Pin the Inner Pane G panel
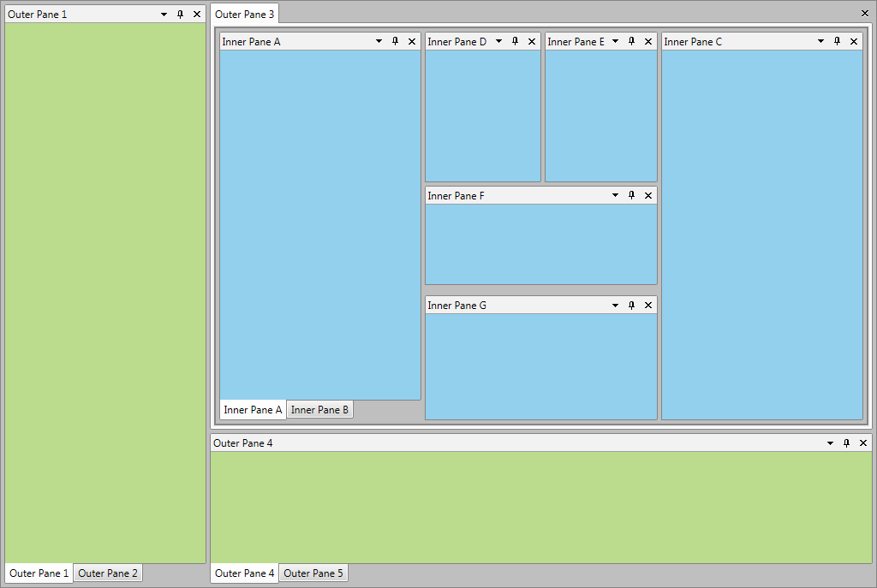The image size is (877, 588). 631,304
